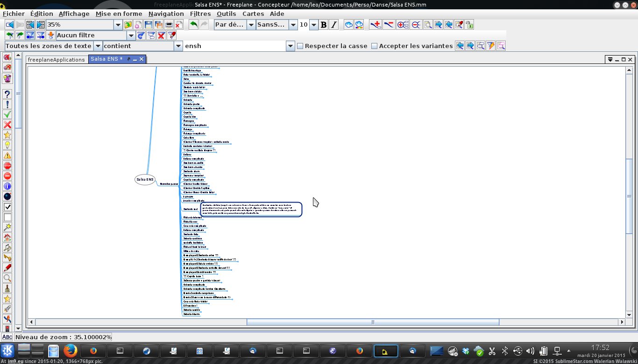
Task: Click the search text field containing ensh
Action: click(x=234, y=46)
